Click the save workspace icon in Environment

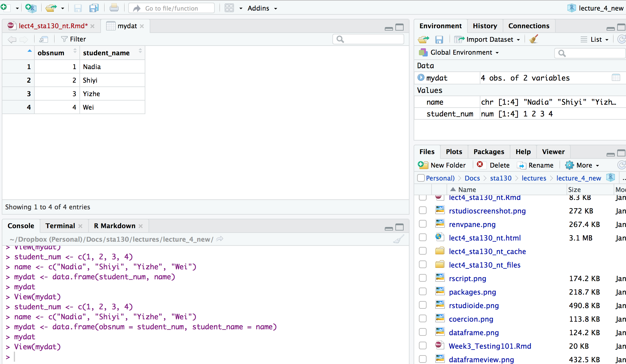(x=439, y=39)
